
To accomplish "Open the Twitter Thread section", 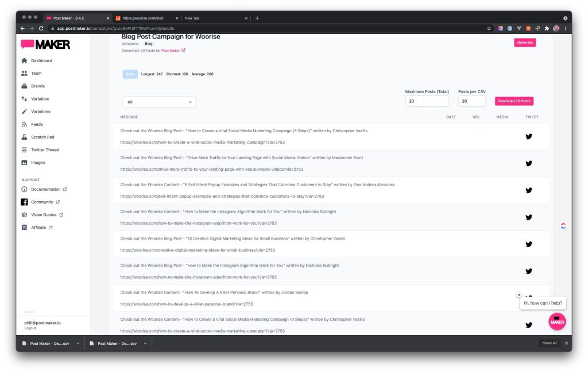I will click(x=40, y=150).
